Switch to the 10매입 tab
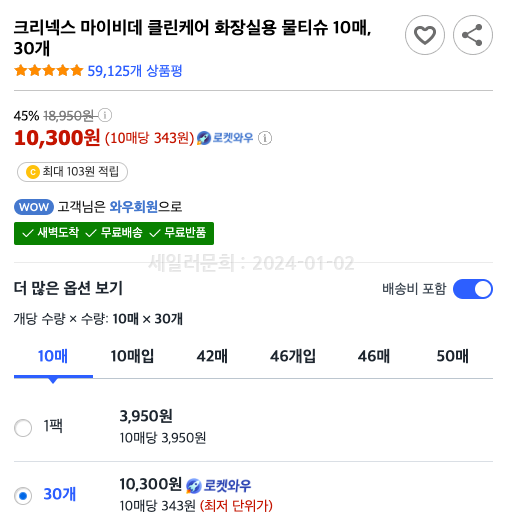Viewport: 506px width, 525px height. (132, 356)
